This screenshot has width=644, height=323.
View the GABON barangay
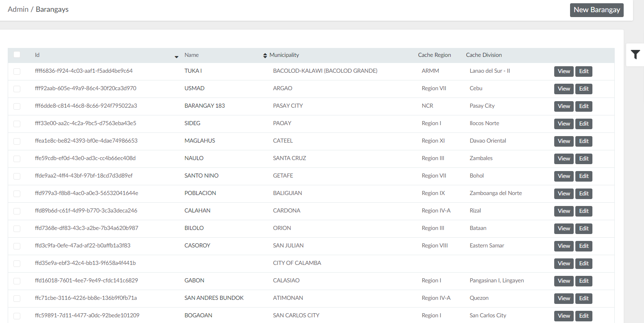[x=564, y=281]
